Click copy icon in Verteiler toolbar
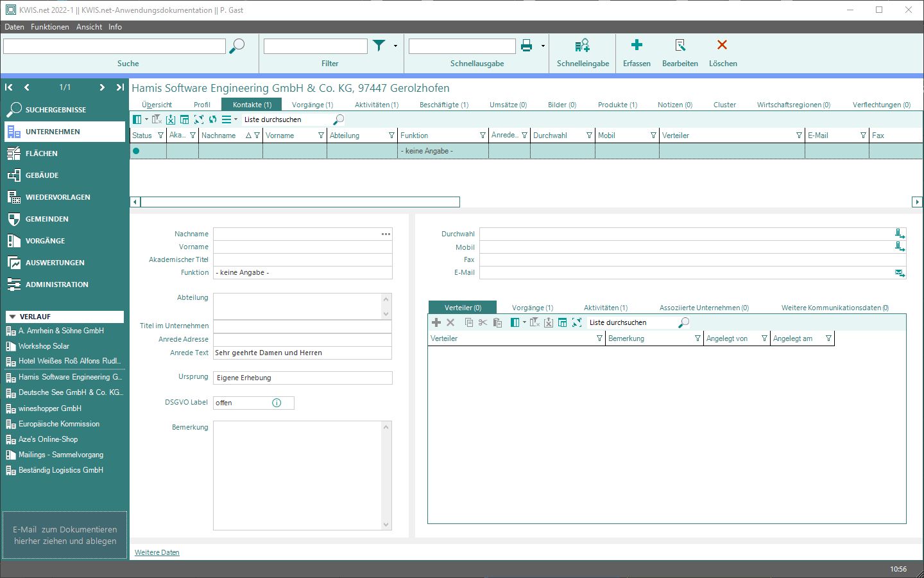This screenshot has width=924, height=578. click(469, 322)
